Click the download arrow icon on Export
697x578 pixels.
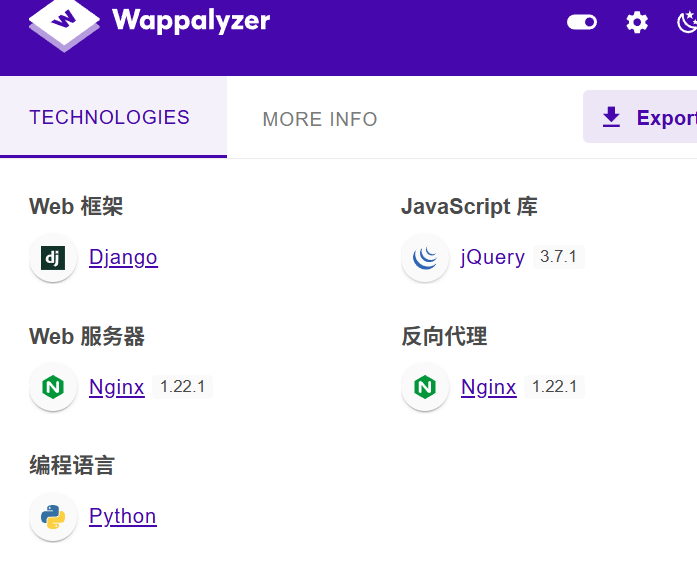point(611,117)
